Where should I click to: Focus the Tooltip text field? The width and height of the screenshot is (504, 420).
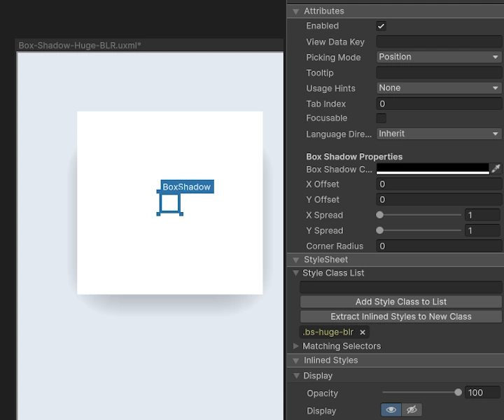click(x=439, y=73)
